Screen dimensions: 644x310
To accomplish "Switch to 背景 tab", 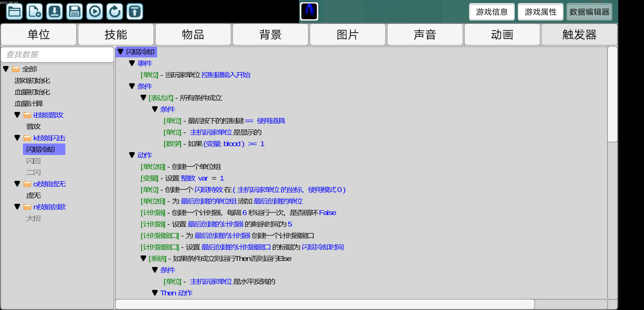I will pyautogui.click(x=270, y=34).
